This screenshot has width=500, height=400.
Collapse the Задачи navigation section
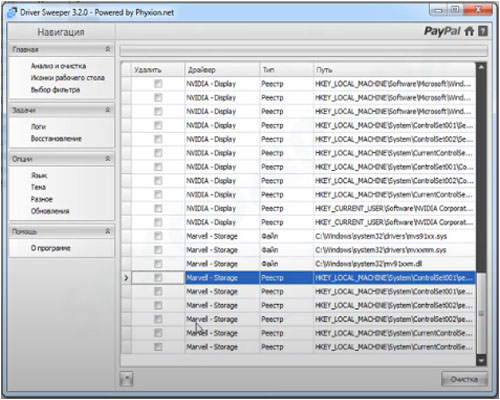click(108, 110)
